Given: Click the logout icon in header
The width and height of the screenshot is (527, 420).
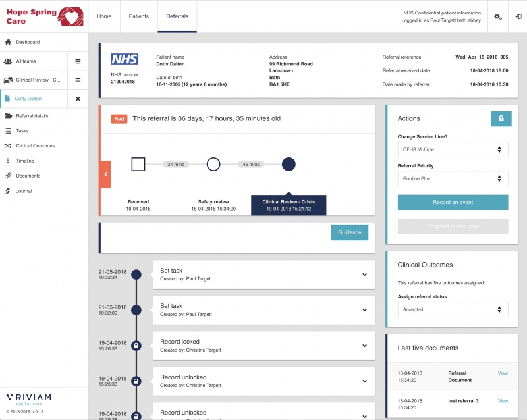Looking at the screenshot, I should (518, 16).
